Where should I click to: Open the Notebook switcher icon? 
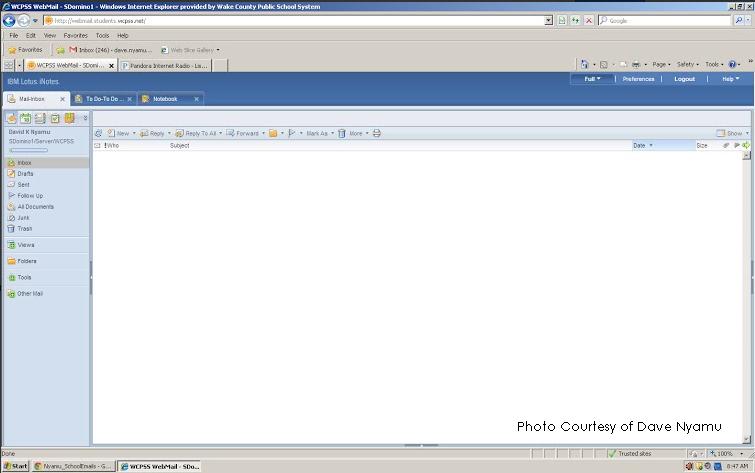click(x=70, y=118)
